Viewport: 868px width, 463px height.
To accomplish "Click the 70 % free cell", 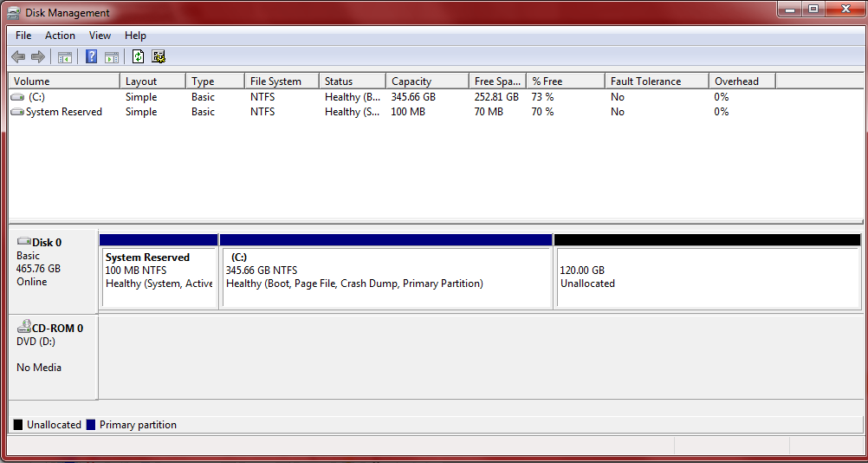I will point(542,112).
